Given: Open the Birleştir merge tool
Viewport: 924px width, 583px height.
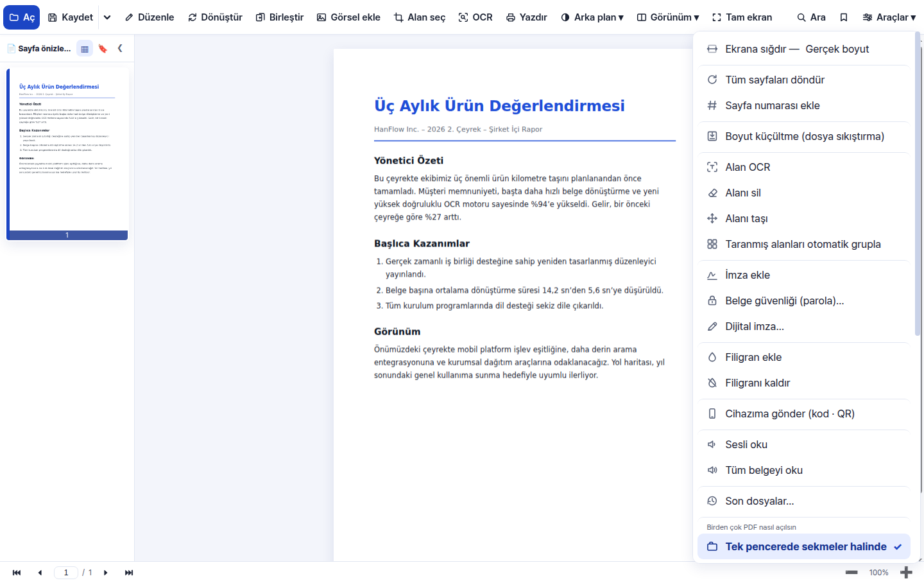Looking at the screenshot, I should [x=279, y=17].
